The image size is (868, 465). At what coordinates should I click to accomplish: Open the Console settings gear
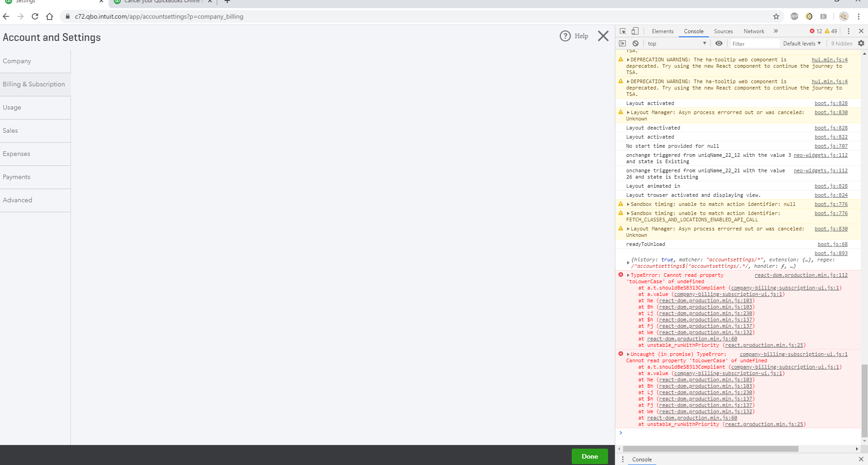pos(861,43)
